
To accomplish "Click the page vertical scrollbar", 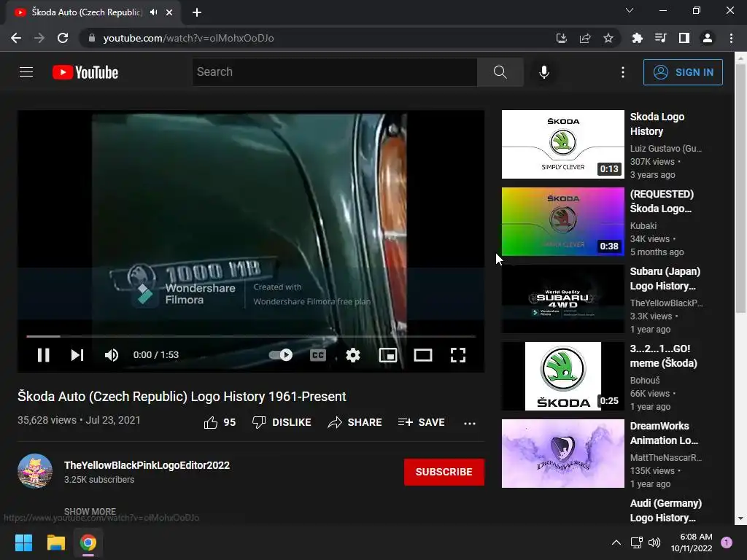I will (x=740, y=189).
